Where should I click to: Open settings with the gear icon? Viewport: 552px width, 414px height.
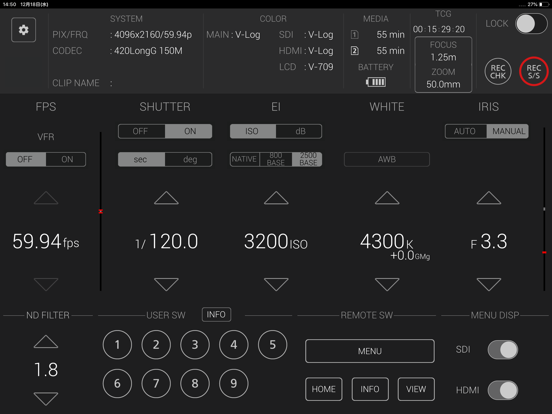pyautogui.click(x=23, y=30)
